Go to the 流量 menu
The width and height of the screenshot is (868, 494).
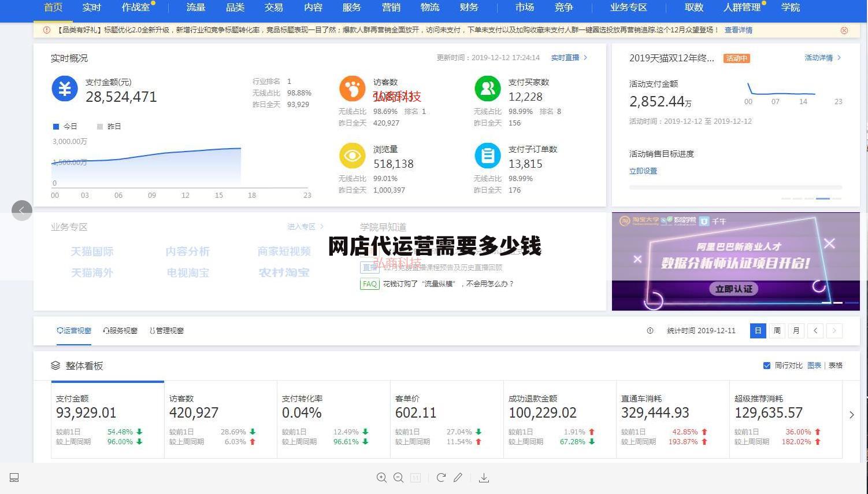coord(196,8)
